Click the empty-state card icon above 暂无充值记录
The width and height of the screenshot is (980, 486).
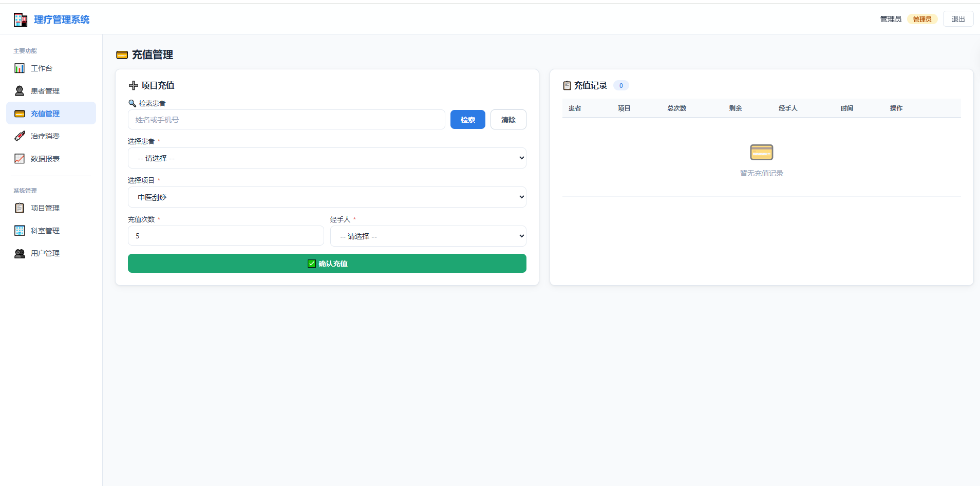762,152
